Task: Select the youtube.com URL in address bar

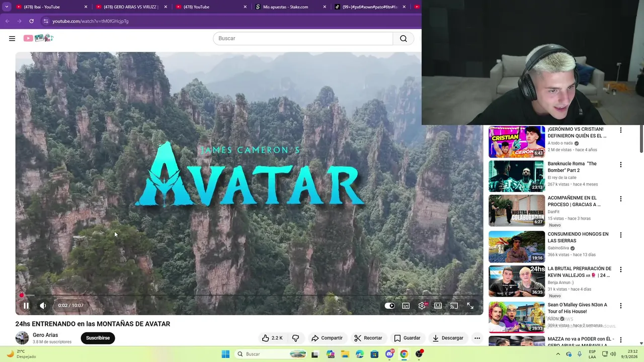Action: [x=91, y=21]
